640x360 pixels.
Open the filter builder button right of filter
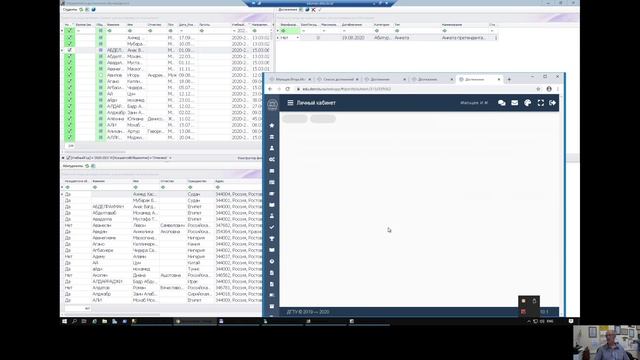click(249, 158)
